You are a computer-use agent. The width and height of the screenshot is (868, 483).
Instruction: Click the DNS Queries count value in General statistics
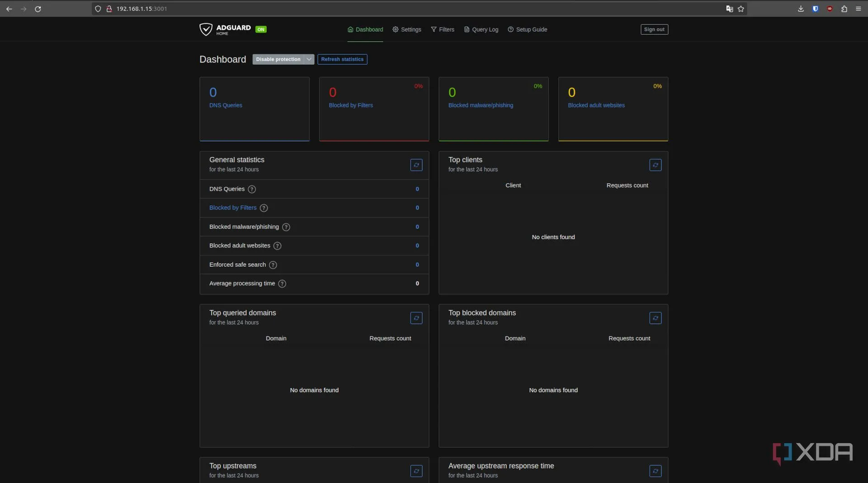[417, 189]
